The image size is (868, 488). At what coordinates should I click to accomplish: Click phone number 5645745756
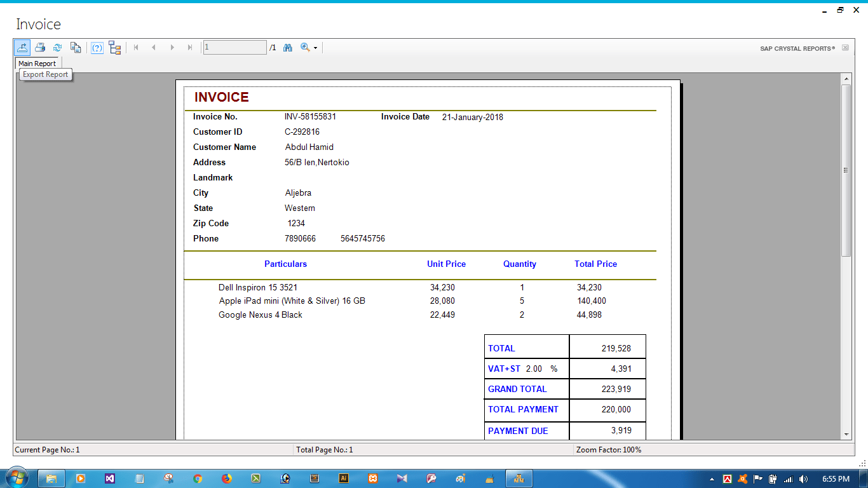pos(363,239)
